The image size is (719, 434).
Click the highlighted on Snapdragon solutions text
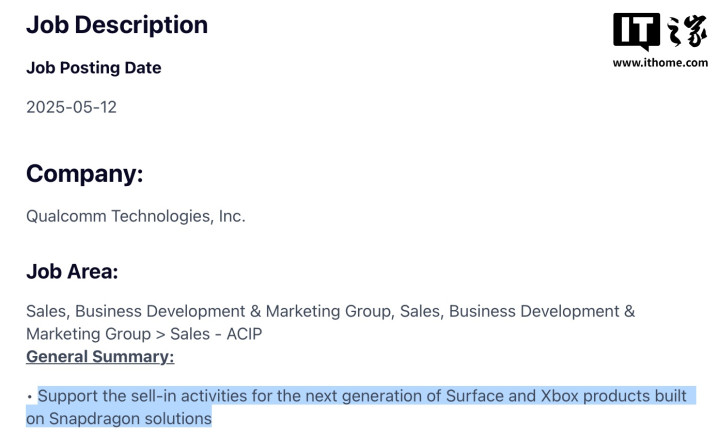point(119,418)
